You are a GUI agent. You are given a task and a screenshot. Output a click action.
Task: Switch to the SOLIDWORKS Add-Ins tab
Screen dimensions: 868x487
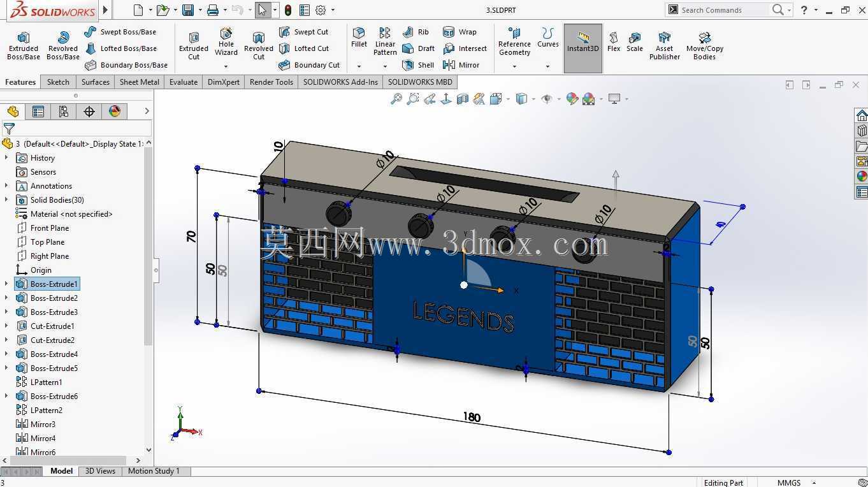[x=340, y=82]
